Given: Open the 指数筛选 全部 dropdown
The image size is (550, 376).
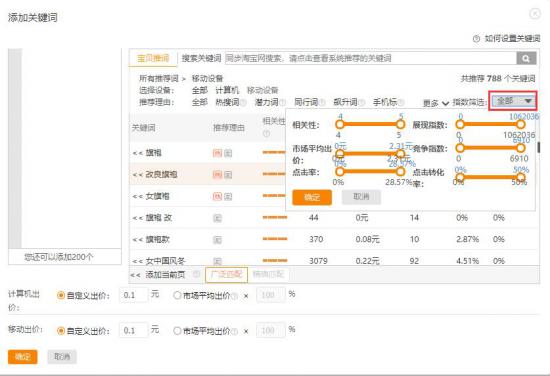Looking at the screenshot, I should (513, 101).
